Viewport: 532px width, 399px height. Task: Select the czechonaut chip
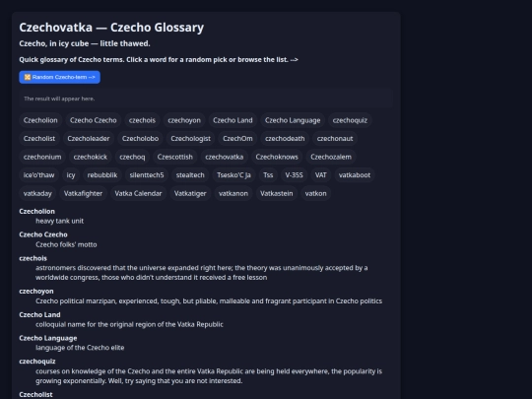(x=335, y=139)
